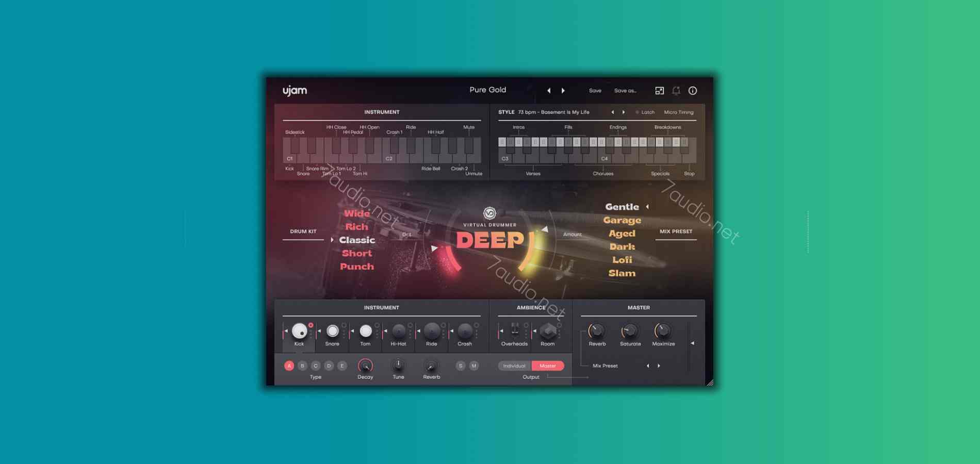Go to the previous preset next to Pure Gold

pos(549,91)
